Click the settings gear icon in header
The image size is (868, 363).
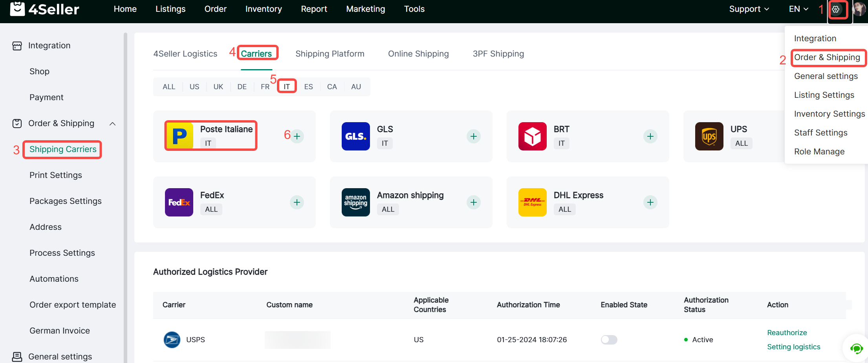click(x=836, y=9)
